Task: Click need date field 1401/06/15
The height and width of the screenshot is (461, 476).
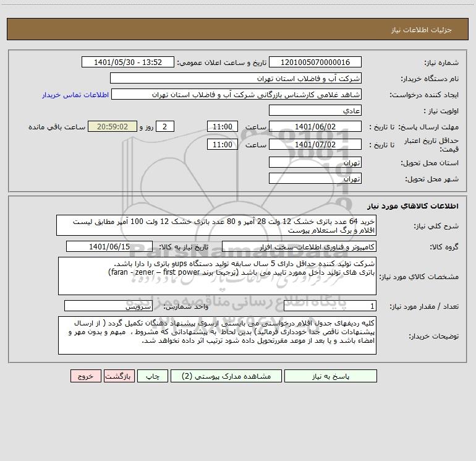Action: click(x=109, y=246)
